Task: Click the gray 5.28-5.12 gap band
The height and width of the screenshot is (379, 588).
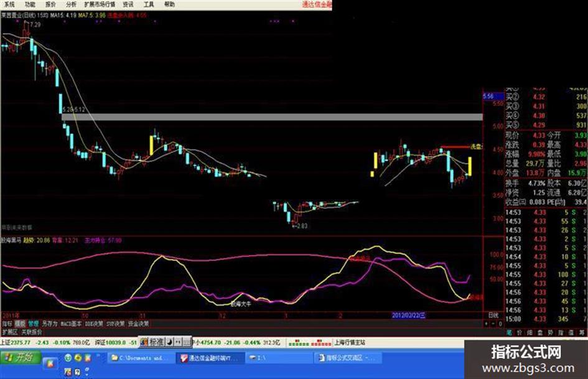Action: coord(273,117)
